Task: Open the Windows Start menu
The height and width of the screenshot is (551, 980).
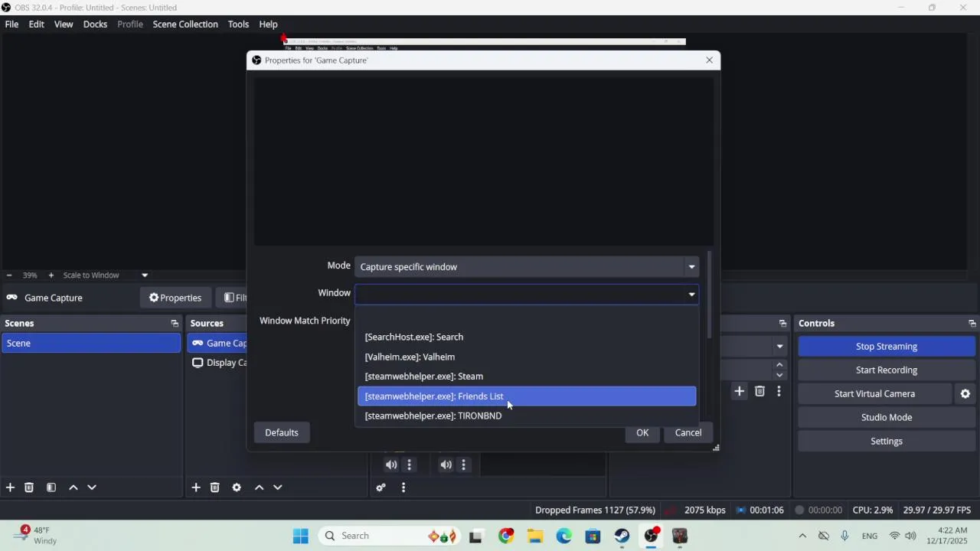Action: click(x=300, y=536)
